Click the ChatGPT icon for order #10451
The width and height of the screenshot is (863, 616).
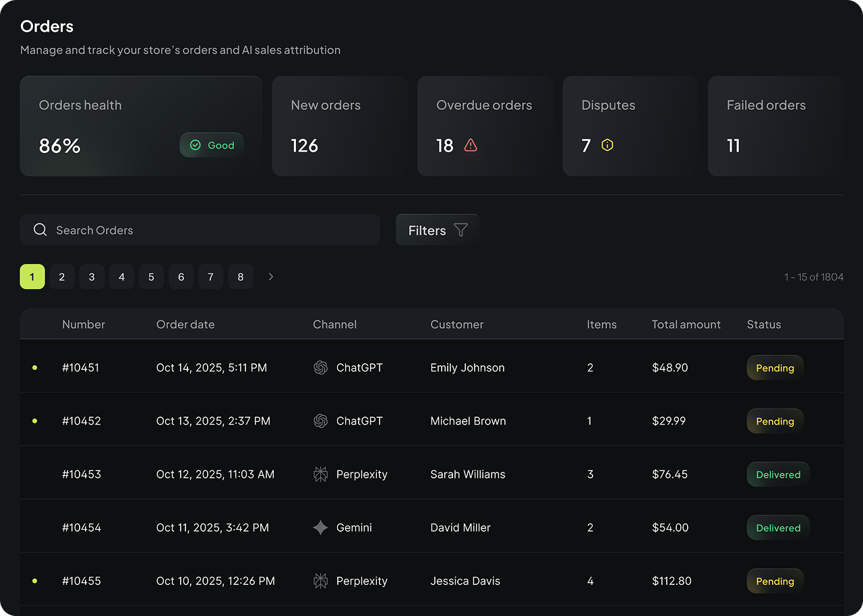coord(321,368)
